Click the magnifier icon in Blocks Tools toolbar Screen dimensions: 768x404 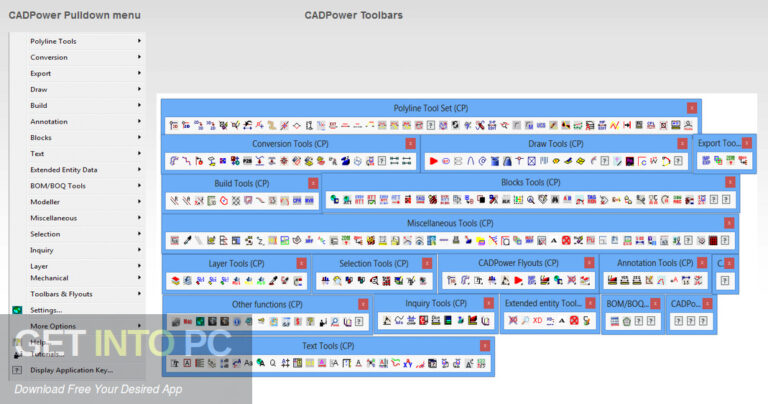[x=530, y=200]
